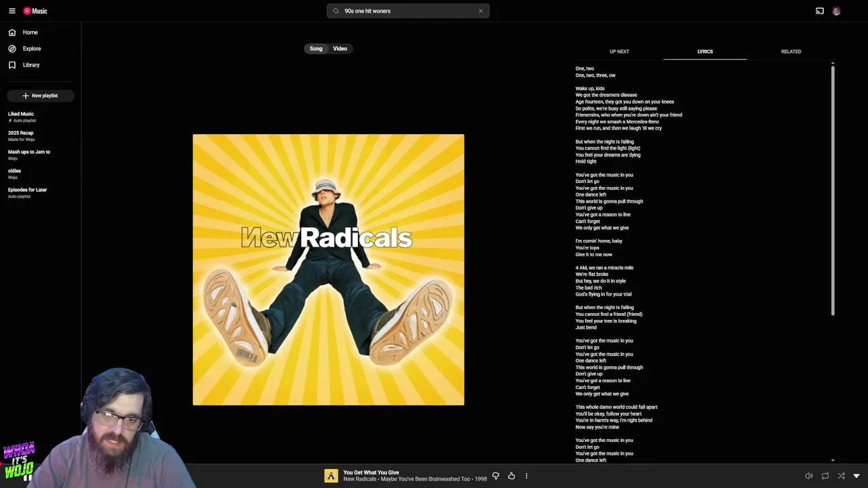
Task: Click lyric "Give it to me now"
Action: [x=594, y=254]
